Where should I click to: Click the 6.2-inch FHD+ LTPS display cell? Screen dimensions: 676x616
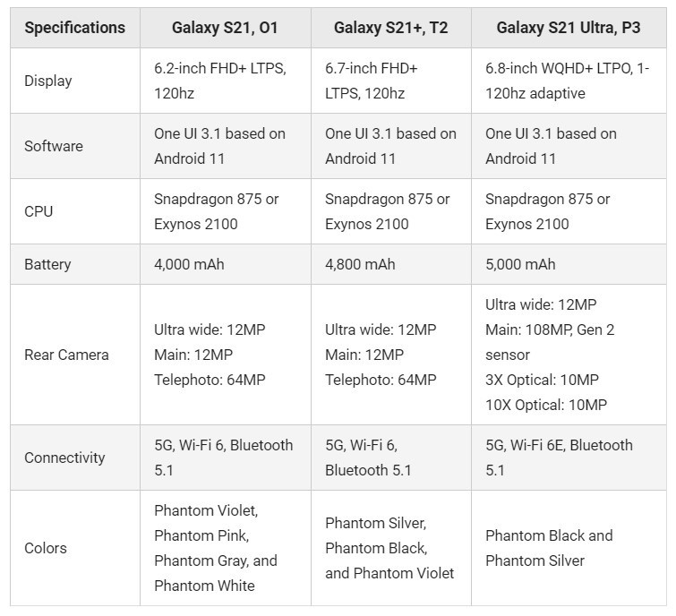219,81
